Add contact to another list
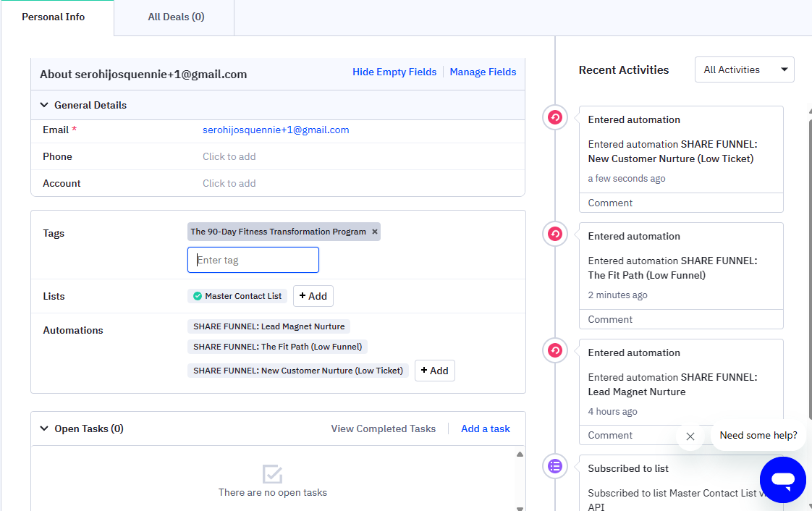812x511 pixels. (x=313, y=296)
